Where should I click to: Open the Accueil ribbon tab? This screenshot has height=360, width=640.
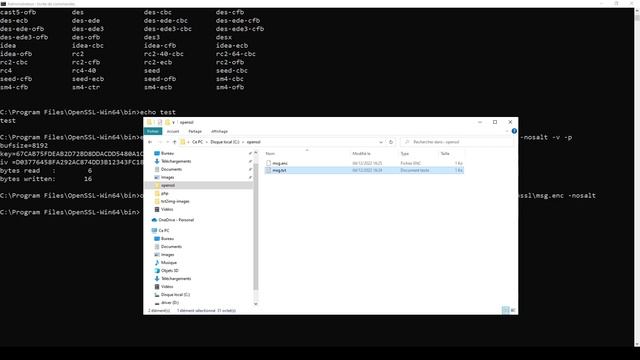point(173,131)
